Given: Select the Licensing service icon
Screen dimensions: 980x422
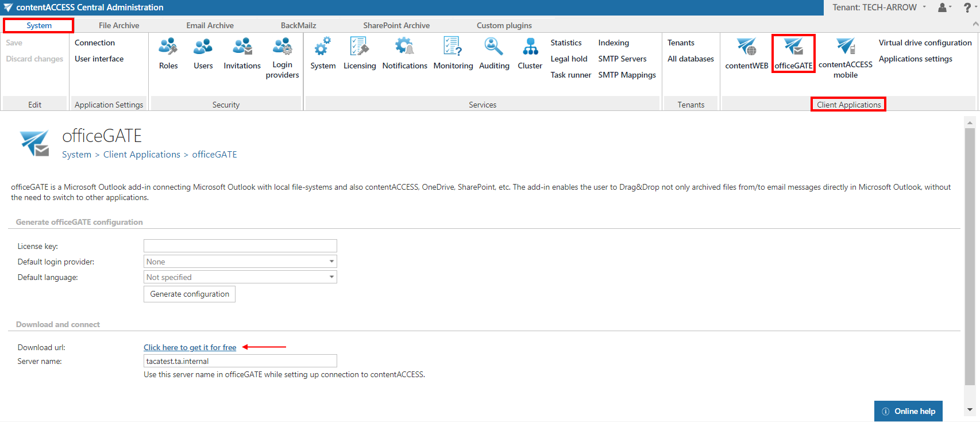Looking at the screenshot, I should [360, 48].
